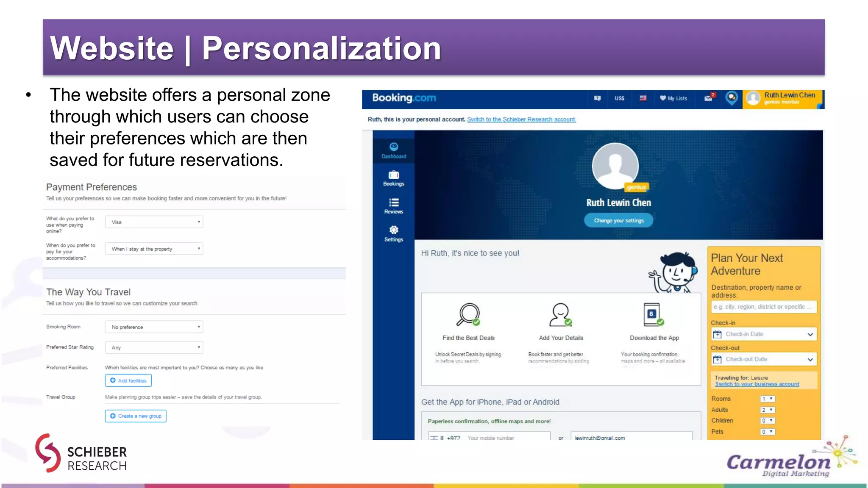Click the email address input field

(x=632, y=436)
